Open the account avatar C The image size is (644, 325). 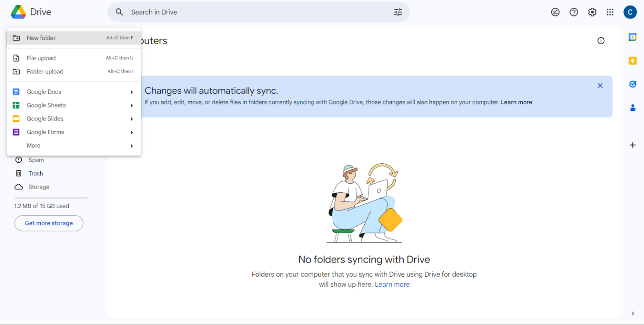(630, 12)
